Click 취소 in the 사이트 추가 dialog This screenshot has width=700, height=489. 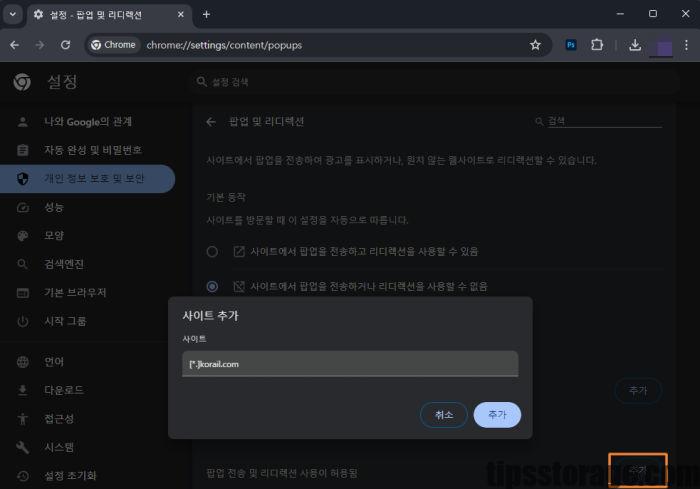[x=444, y=415]
